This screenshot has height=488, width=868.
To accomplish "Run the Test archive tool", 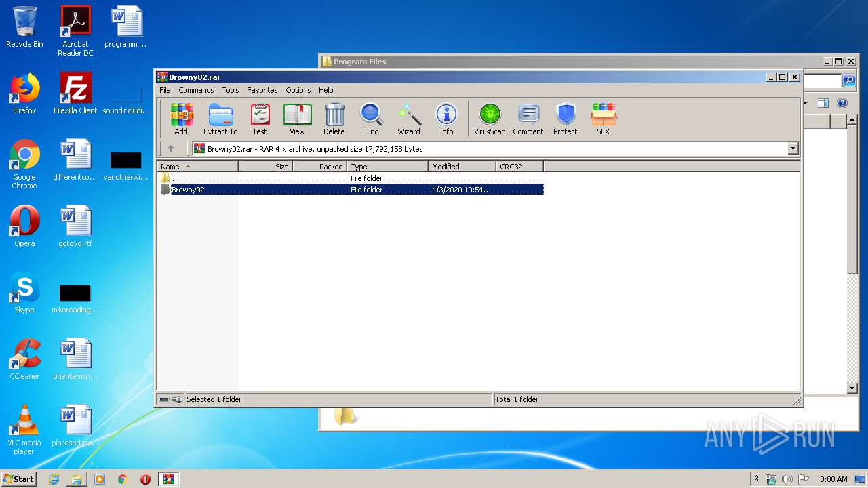I will (260, 119).
